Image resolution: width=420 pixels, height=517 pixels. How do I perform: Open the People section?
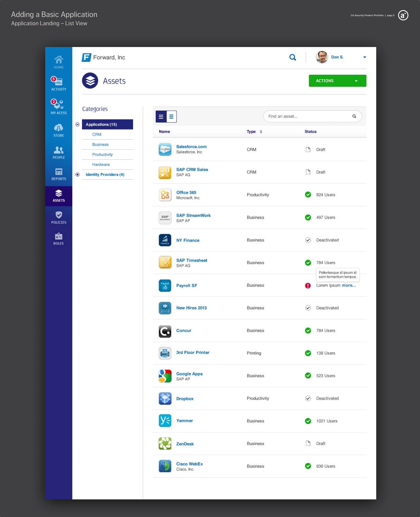[x=58, y=153]
